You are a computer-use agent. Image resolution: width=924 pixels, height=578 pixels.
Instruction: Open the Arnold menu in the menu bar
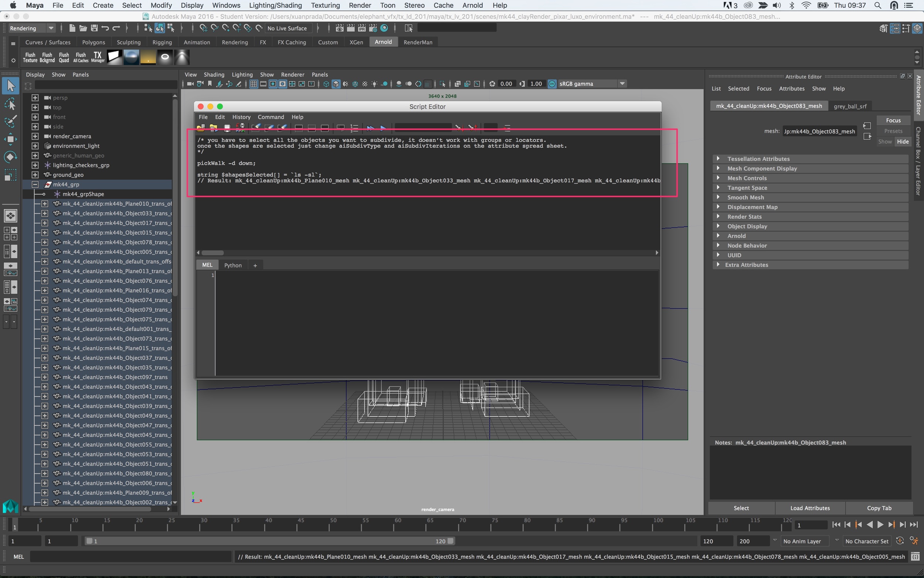(472, 5)
